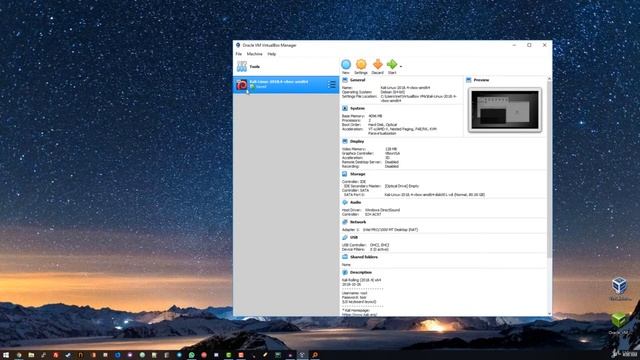
Task: Click the VirtualBox taskbar icon
Action: [x=302, y=355]
